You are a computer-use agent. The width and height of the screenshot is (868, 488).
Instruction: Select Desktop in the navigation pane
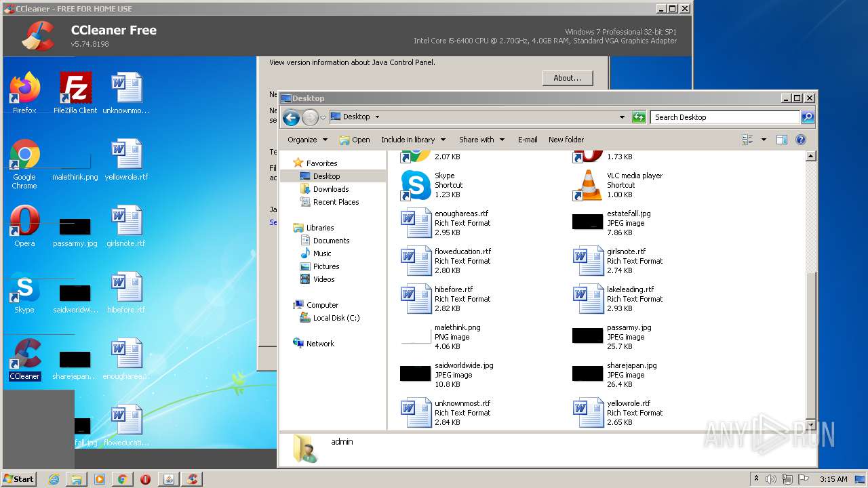point(326,176)
